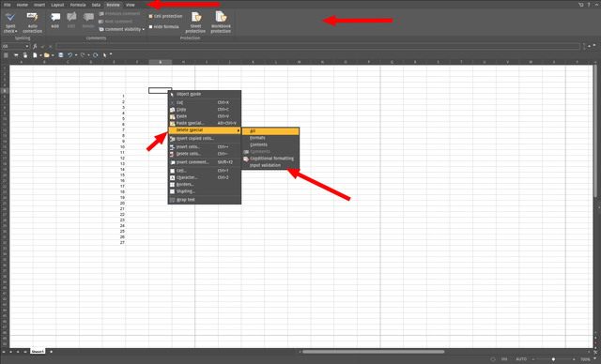601x364 pixels.
Task: Select Insert copied cells in context menu
Action: (205, 139)
